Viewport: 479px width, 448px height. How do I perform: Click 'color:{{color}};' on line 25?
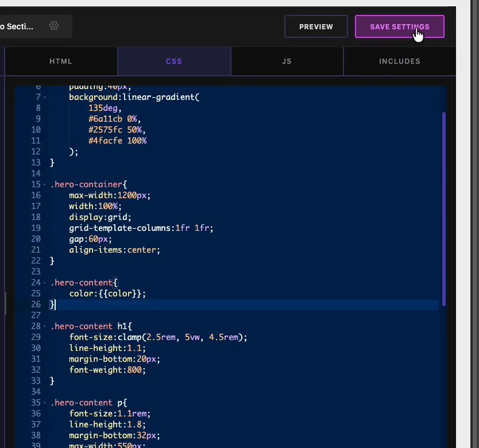107,293
